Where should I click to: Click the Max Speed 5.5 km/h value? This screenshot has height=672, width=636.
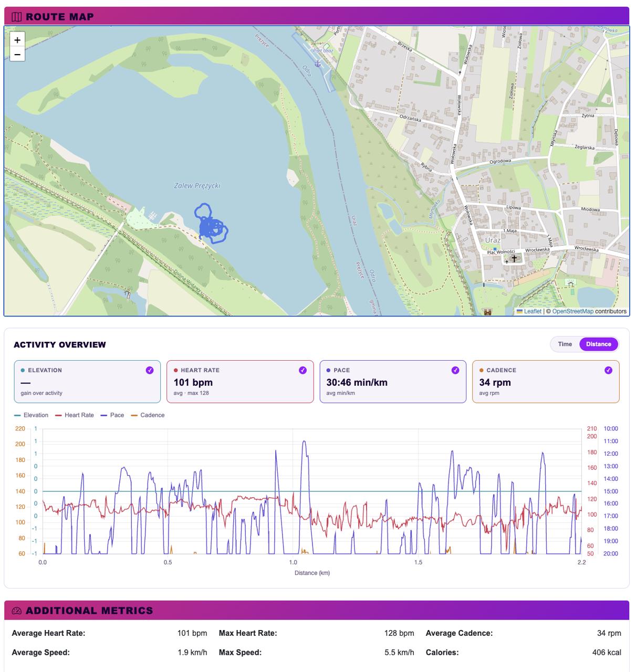[399, 653]
